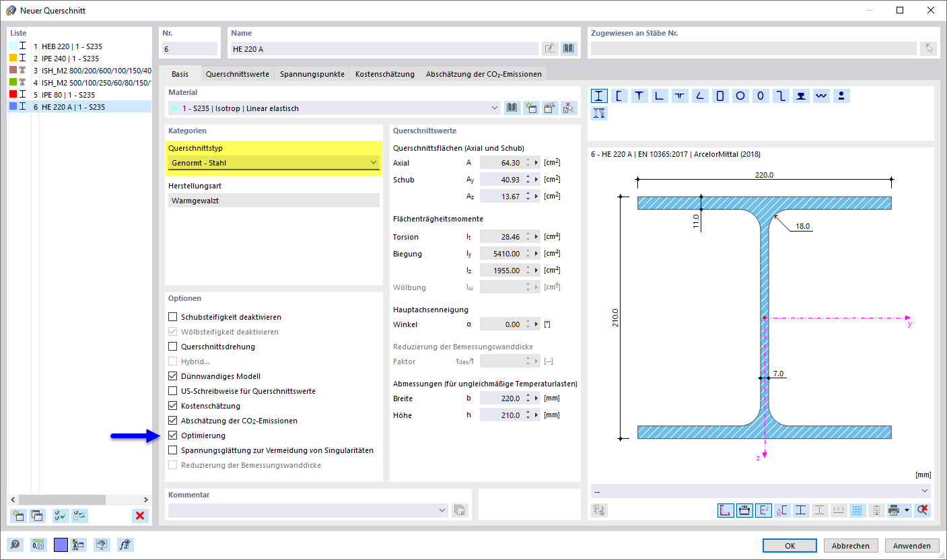Confirm the dialog with OK
947x560 pixels.
click(x=790, y=546)
